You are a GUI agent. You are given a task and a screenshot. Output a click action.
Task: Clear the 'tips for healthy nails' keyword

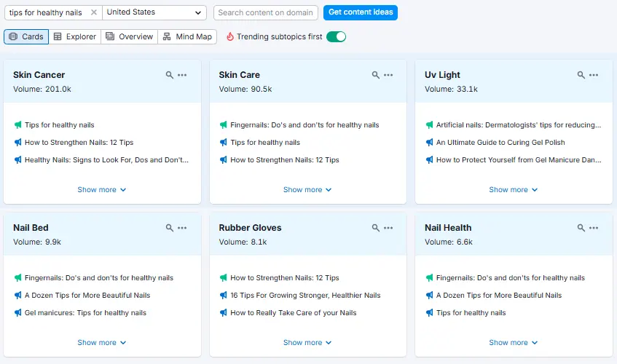click(93, 12)
